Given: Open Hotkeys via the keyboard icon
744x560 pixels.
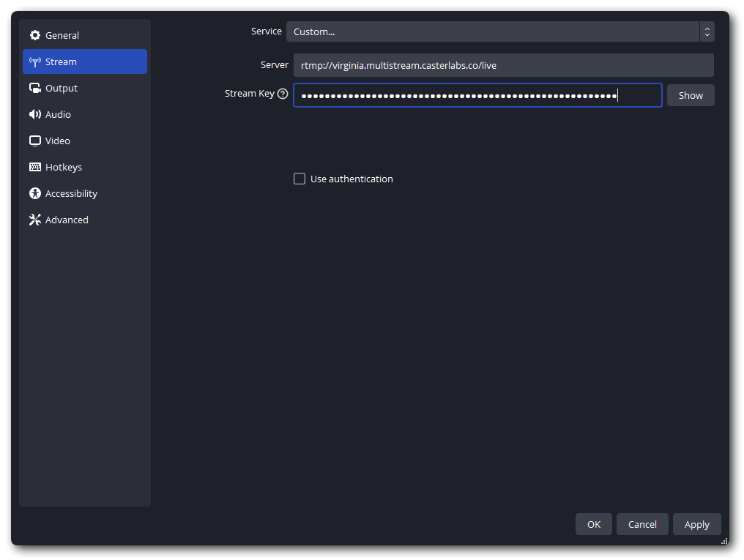Looking at the screenshot, I should 34,167.
